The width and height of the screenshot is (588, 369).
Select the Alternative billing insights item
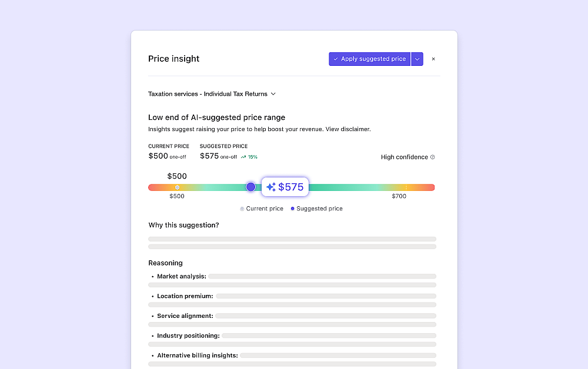coord(198,355)
